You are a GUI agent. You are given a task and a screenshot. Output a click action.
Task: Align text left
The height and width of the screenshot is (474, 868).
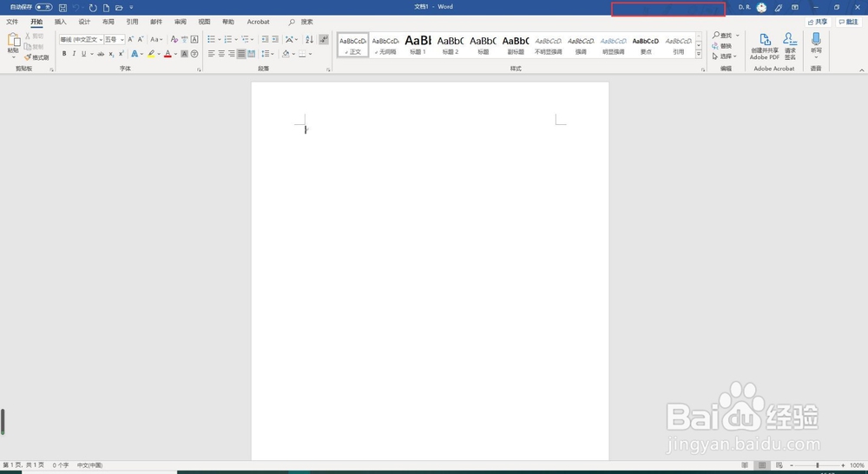tap(211, 54)
